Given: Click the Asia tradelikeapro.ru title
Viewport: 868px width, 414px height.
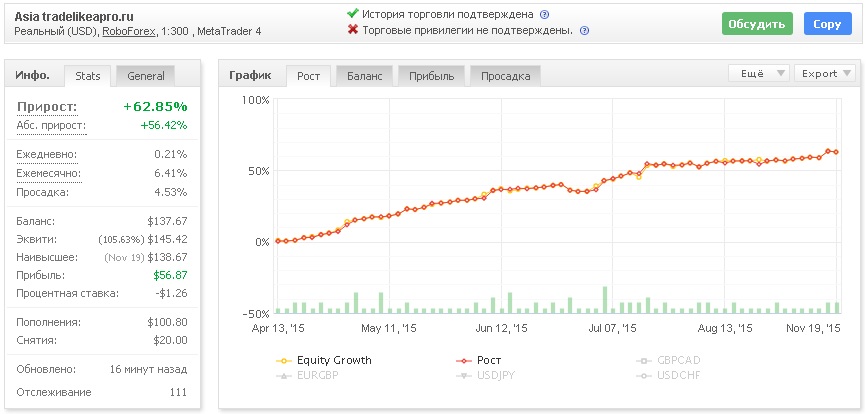Looking at the screenshot, I should (x=74, y=17).
